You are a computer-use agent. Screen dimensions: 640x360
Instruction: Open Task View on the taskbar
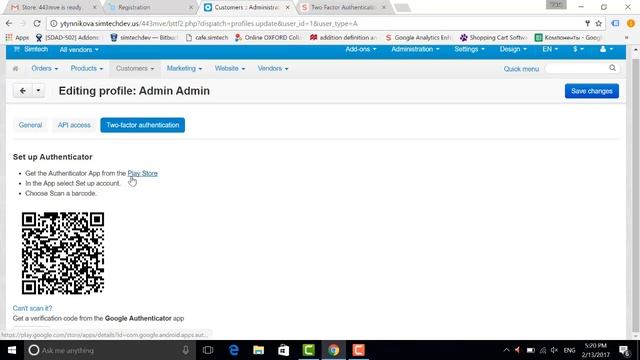[x=208, y=350]
